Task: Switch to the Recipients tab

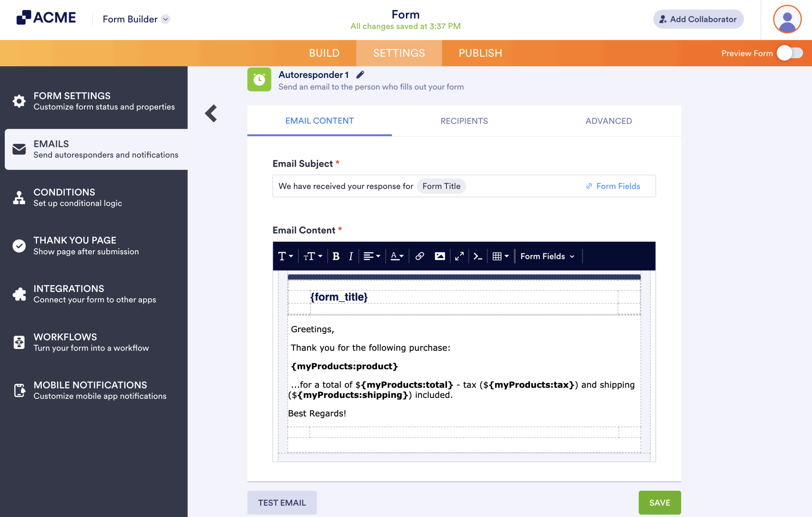Action: 464,121
